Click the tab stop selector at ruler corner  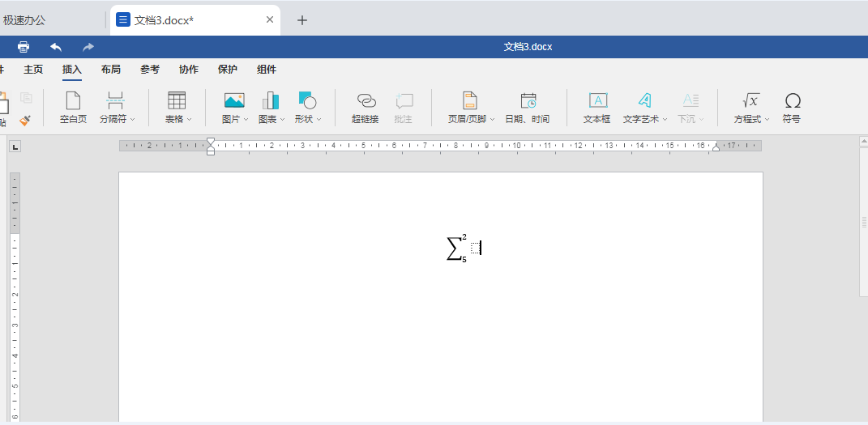tap(15, 147)
